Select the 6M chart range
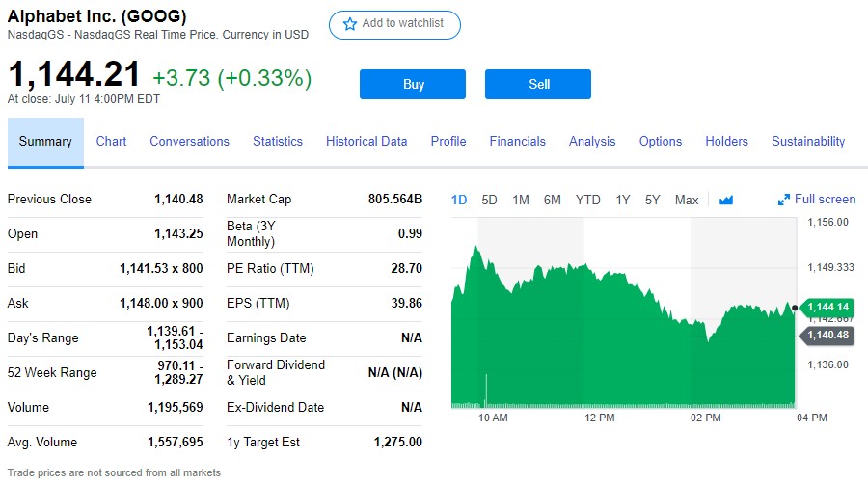Screen dimensions: 868x485 pos(553,200)
